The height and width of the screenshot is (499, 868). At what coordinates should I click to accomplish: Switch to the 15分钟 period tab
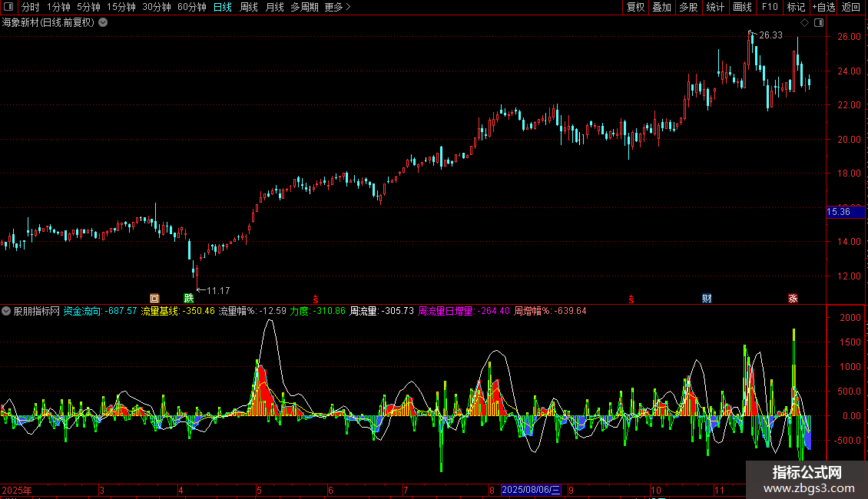121,7
